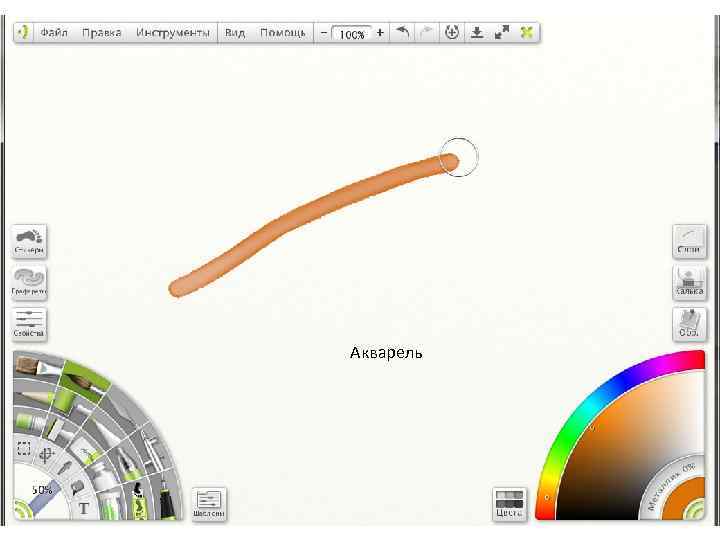720x540 pixels.
Task: Open the ArtRage logo menu icon
Action: point(23,33)
